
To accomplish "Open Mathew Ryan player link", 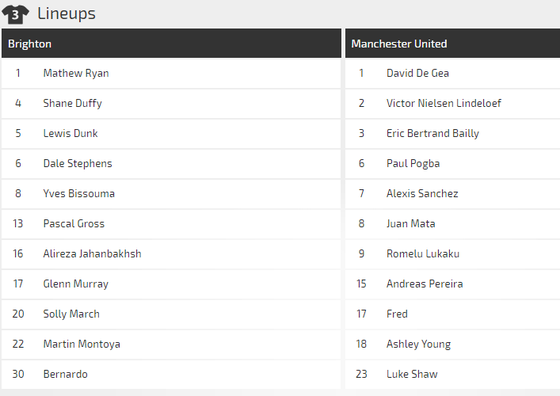I will [x=76, y=73].
